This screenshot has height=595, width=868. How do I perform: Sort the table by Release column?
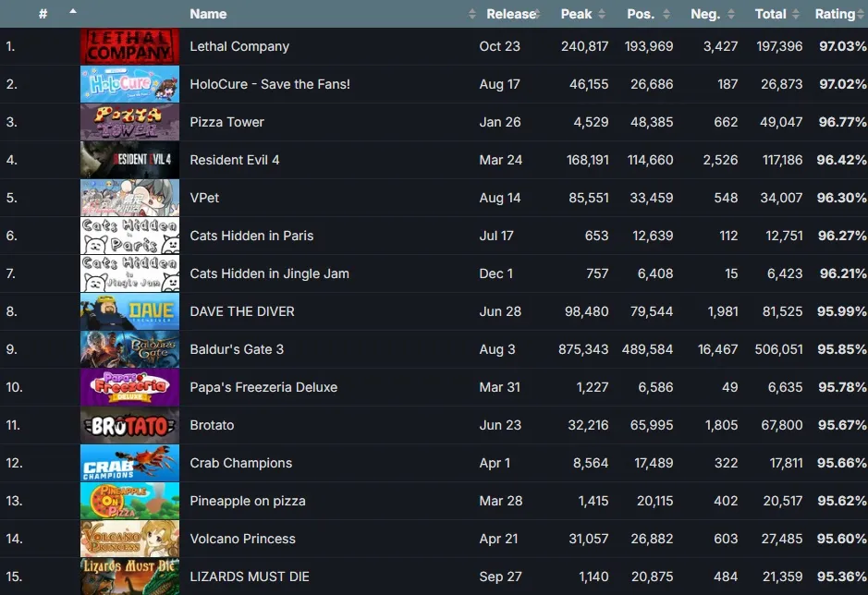point(510,14)
